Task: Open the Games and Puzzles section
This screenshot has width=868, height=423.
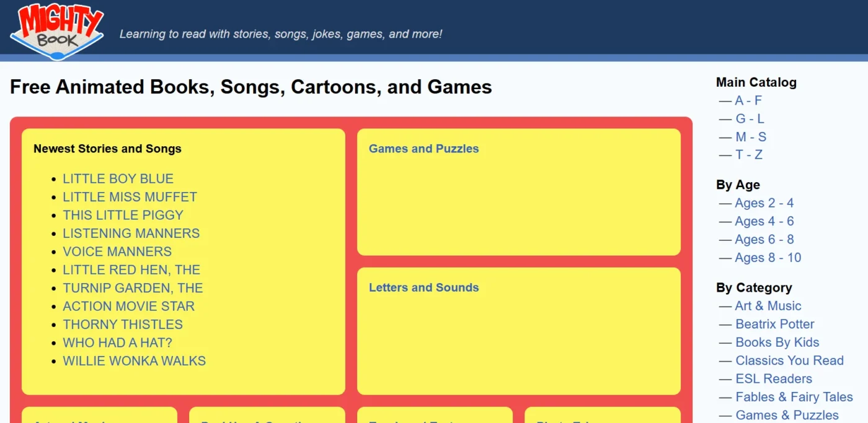Action: point(423,149)
